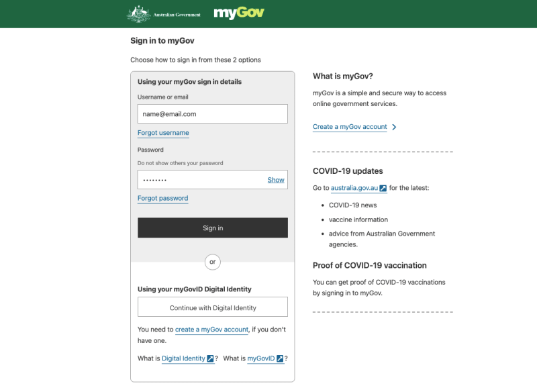Click the Sign in to myGov heading
The image size is (537, 392).
click(162, 41)
